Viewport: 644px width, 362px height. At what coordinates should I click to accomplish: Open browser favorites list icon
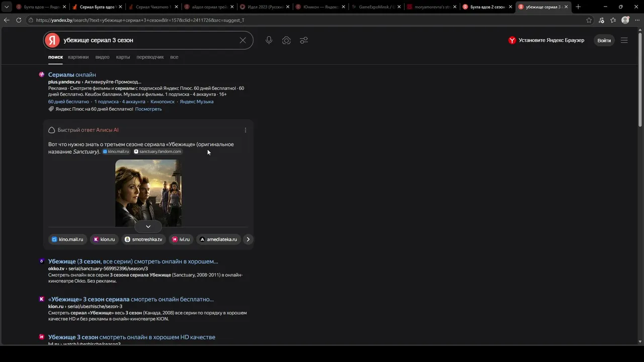[613, 20]
